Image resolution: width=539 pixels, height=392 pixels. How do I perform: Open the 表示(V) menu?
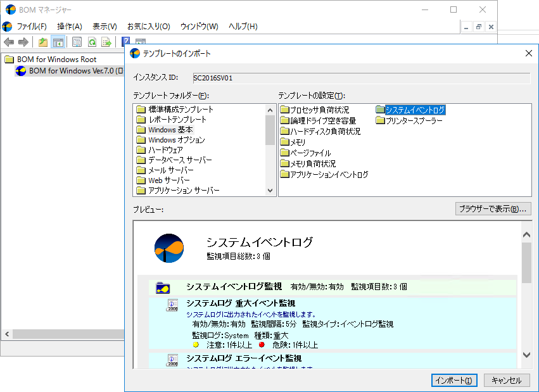pyautogui.click(x=105, y=27)
